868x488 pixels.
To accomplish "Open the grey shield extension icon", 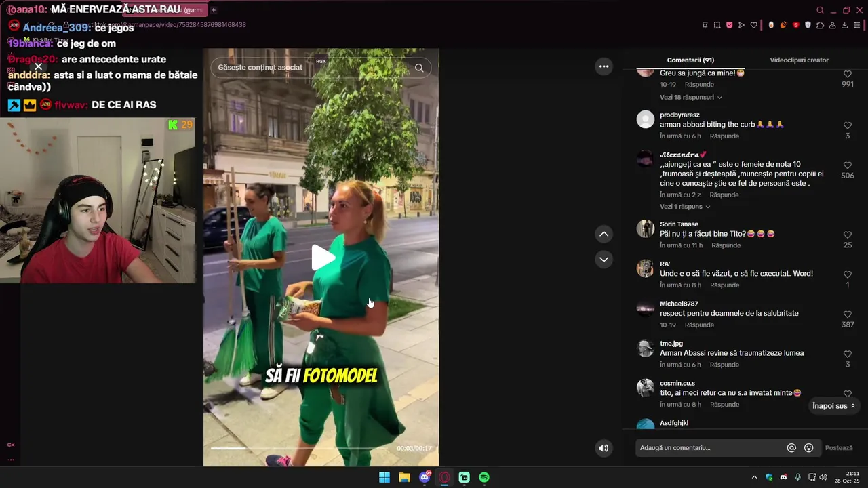I will (808, 25).
